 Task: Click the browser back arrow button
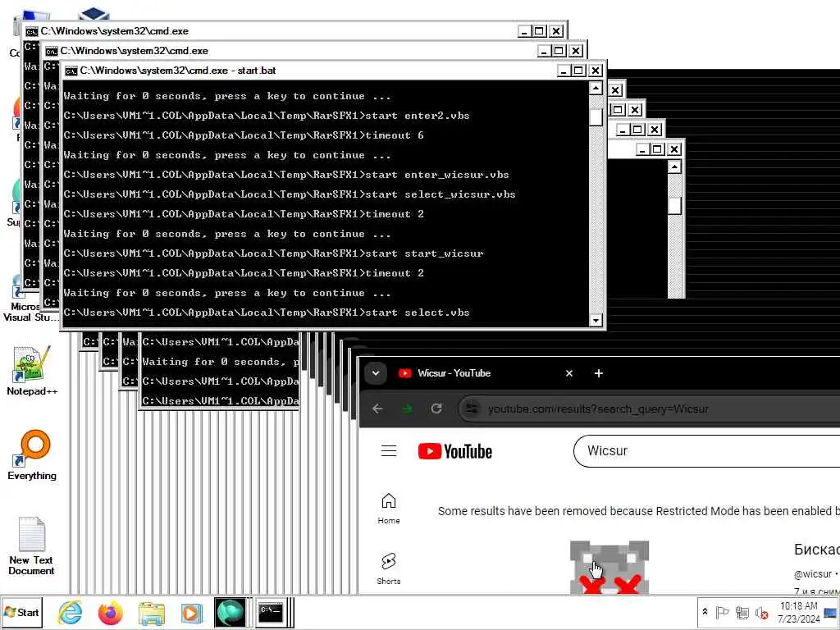coord(377,409)
